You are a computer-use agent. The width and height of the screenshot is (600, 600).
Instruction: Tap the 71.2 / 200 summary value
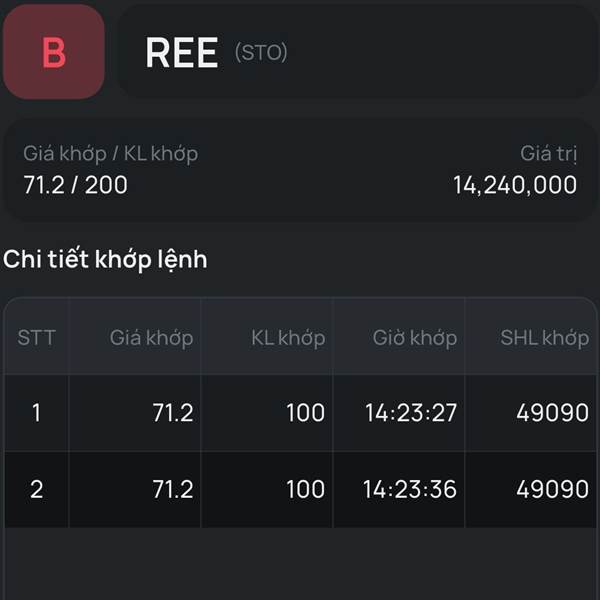point(75,185)
